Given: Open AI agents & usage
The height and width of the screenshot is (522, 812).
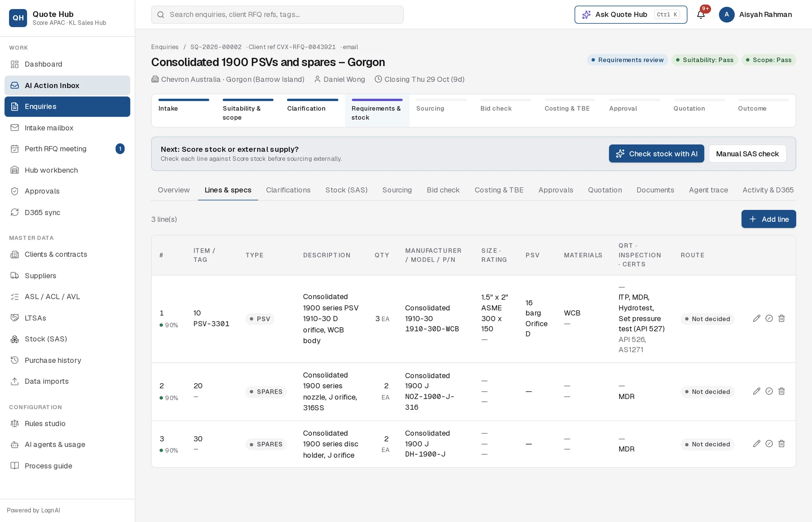Looking at the screenshot, I should (x=67, y=445).
